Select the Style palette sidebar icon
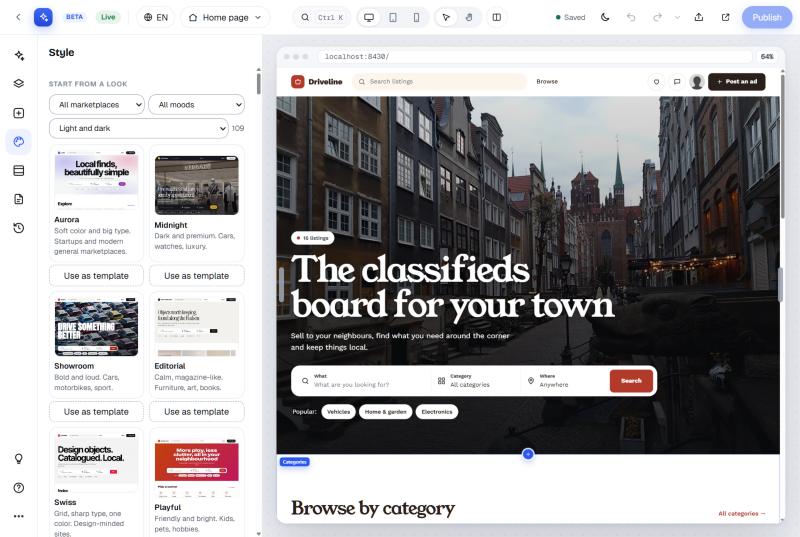 tap(19, 142)
